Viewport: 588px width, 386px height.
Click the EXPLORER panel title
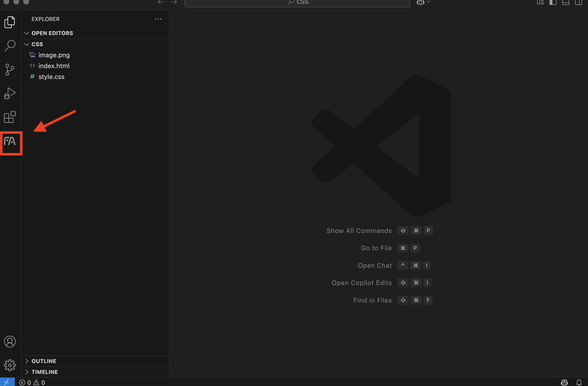(x=45, y=19)
